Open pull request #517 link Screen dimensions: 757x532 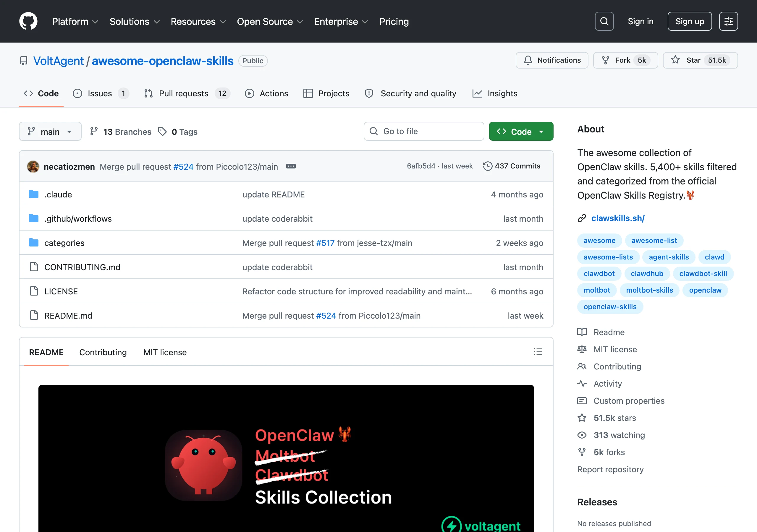pyautogui.click(x=325, y=243)
